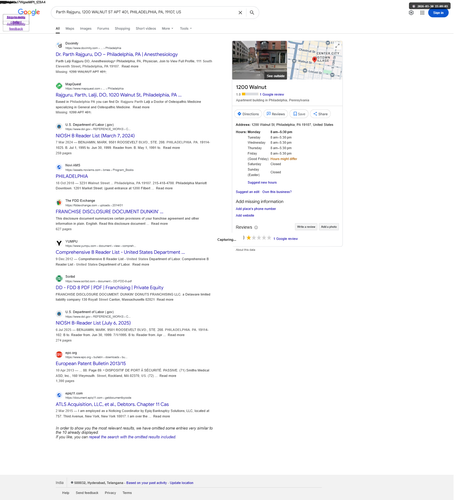
Task: Click the star rating in Reviews section
Action: 259,238
